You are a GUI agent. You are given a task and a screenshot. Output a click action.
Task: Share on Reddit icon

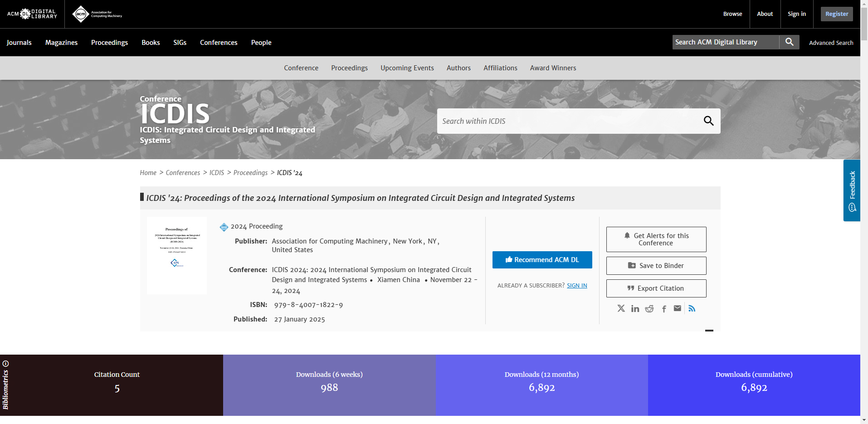pyautogui.click(x=649, y=308)
